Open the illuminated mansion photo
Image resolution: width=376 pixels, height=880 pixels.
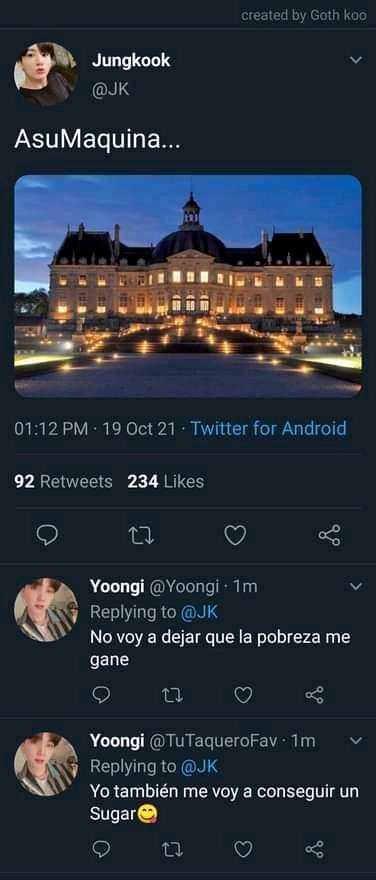188,286
